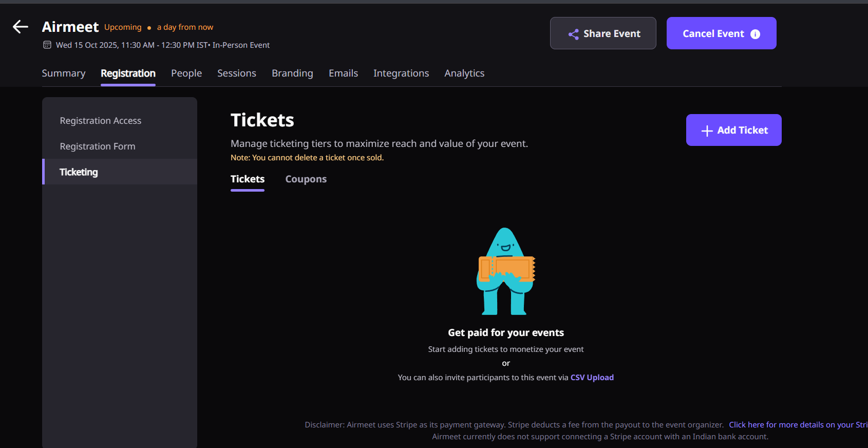
Task: Go to the Sessions tab
Action: click(237, 73)
